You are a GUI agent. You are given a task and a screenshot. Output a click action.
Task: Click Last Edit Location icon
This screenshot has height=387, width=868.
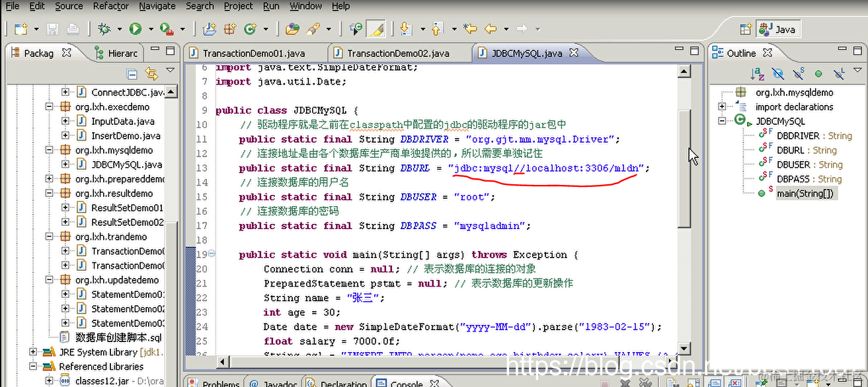coord(470,29)
